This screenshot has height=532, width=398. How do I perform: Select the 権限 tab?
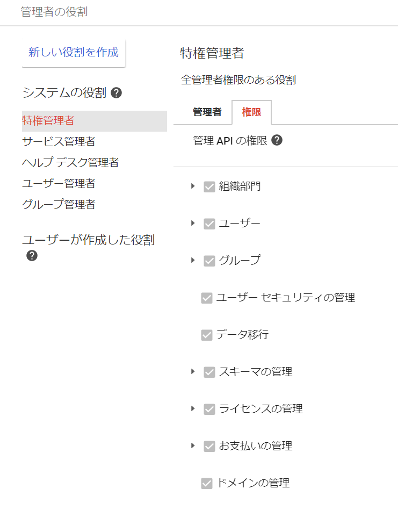click(x=251, y=112)
